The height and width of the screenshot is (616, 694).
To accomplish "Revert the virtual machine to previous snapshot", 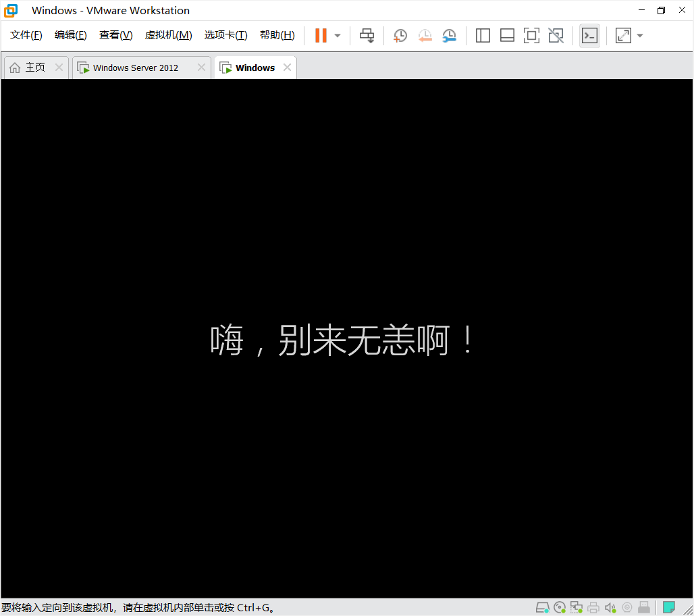I will (425, 35).
